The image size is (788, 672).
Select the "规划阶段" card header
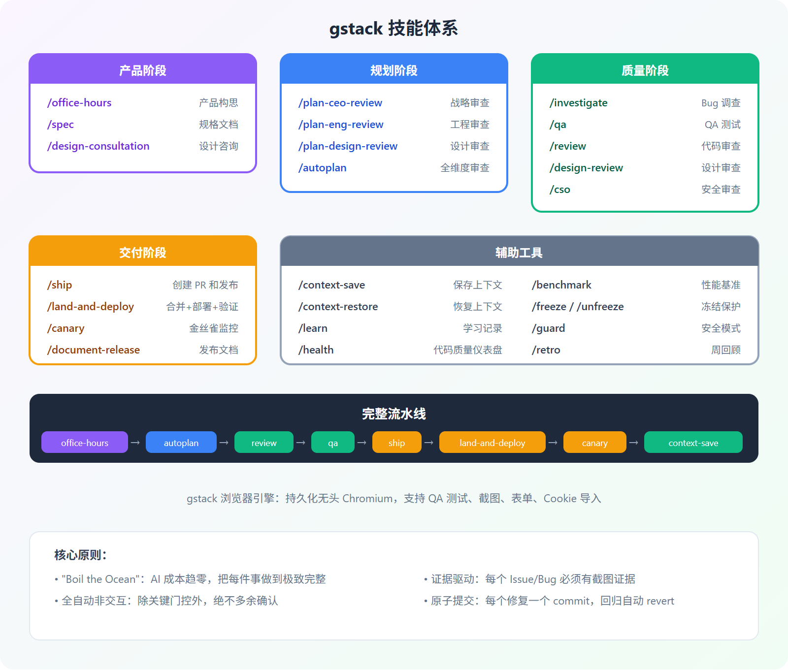[394, 69]
